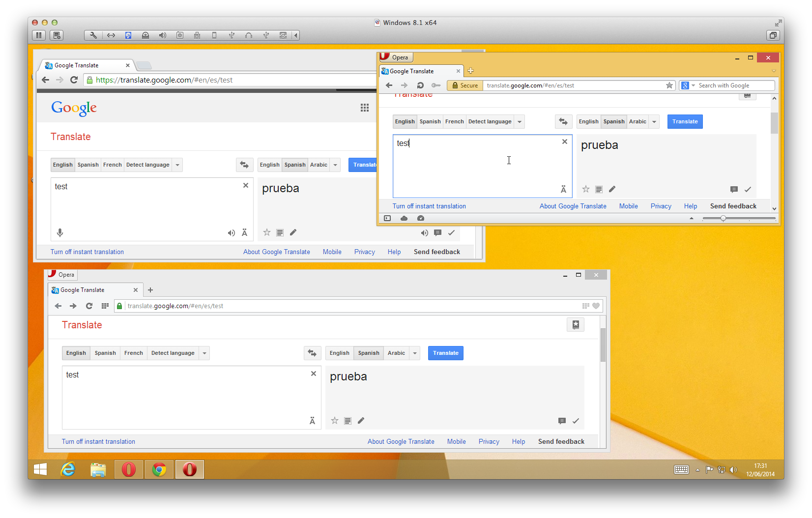812x518 pixels.
Task: Click Translate button in bottom Opera window
Action: pos(446,353)
